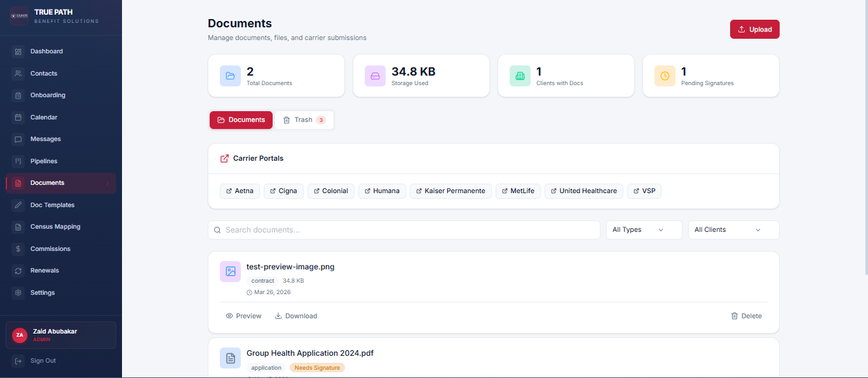Click the red Upload button

click(x=754, y=29)
